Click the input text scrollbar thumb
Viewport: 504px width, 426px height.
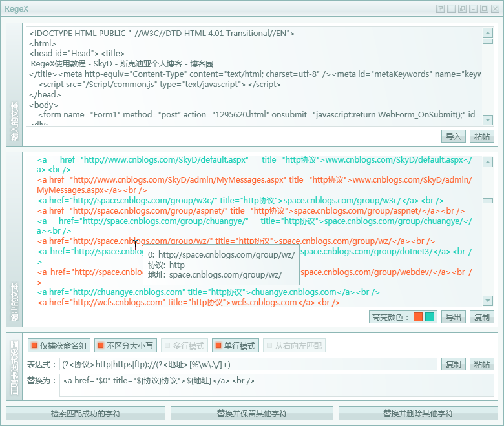488,41
